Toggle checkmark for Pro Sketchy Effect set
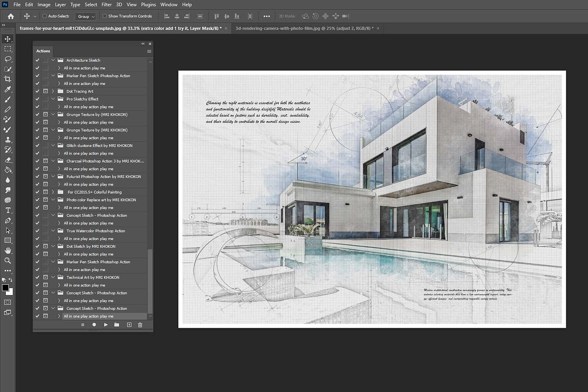The width and height of the screenshot is (588, 392). 37,99
